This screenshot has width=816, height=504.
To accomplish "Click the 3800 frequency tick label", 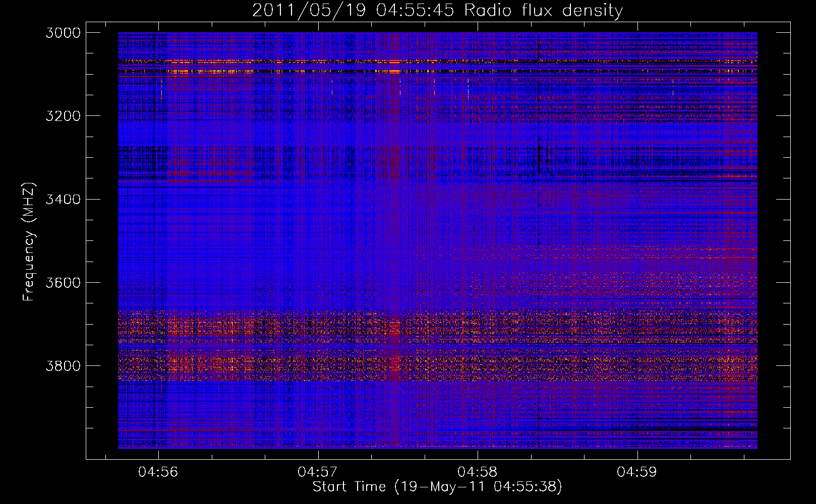I will (63, 365).
